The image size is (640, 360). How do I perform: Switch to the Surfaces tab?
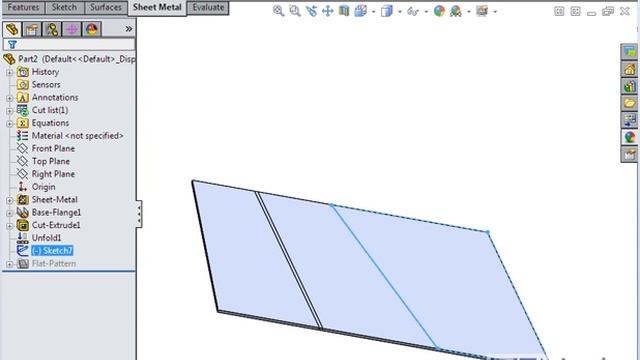106,7
